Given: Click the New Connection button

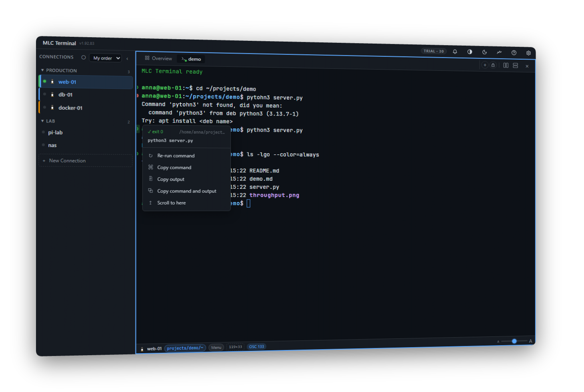Looking at the screenshot, I should click(x=85, y=161).
